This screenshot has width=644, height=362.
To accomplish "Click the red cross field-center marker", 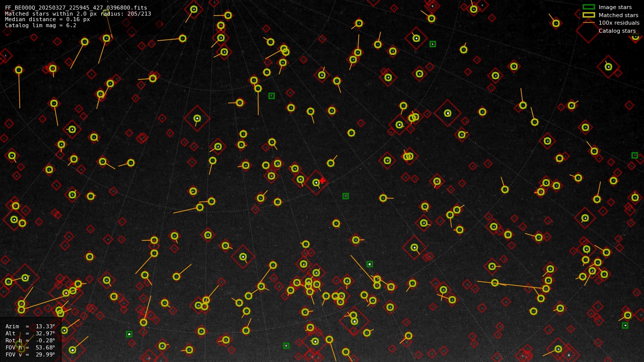I will coord(322,181).
